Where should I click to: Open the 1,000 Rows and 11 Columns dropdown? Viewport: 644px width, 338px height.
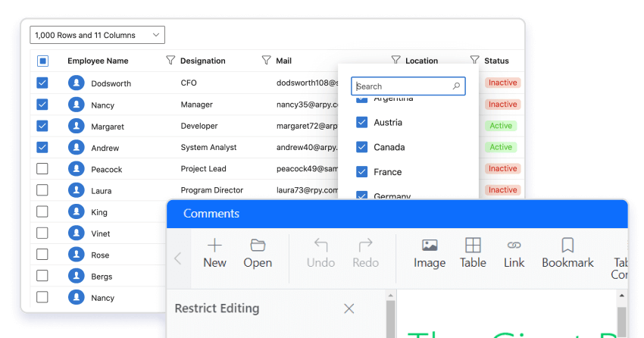(97, 35)
